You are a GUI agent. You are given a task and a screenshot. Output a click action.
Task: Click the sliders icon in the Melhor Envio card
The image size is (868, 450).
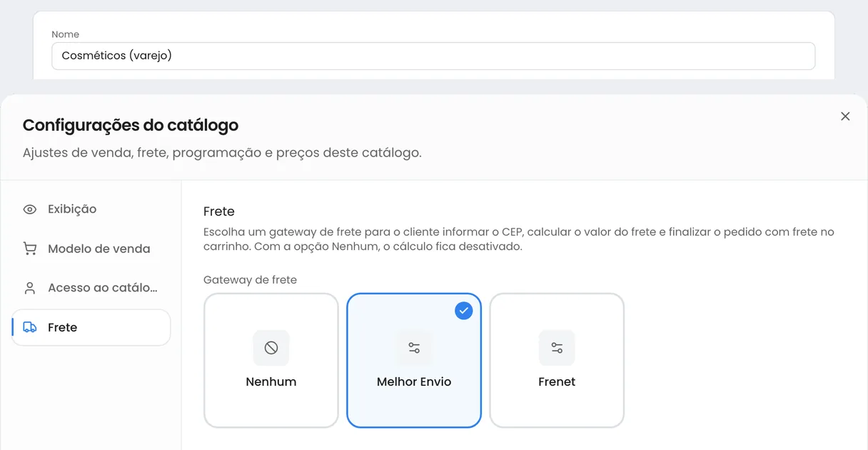pos(414,348)
